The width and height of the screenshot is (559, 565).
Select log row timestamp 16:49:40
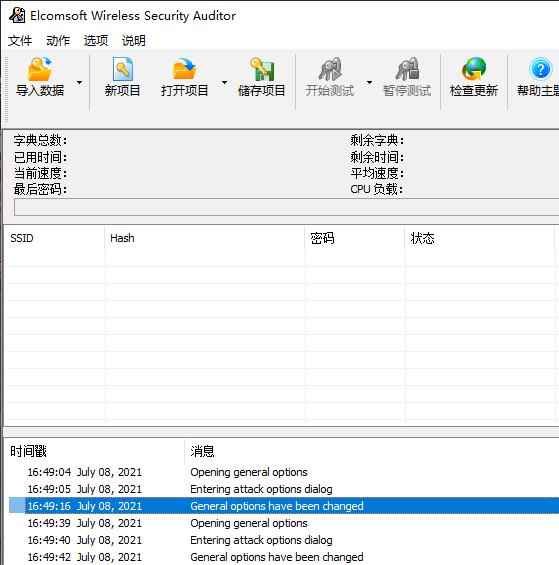85,540
